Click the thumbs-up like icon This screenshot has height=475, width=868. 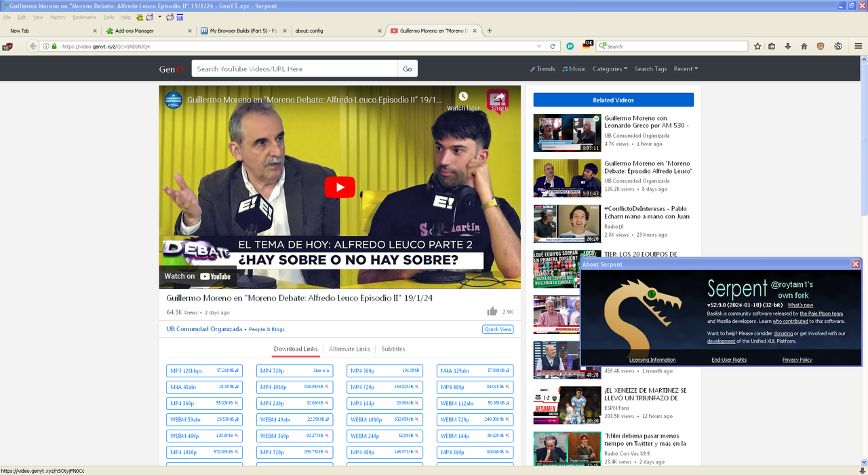[492, 311]
